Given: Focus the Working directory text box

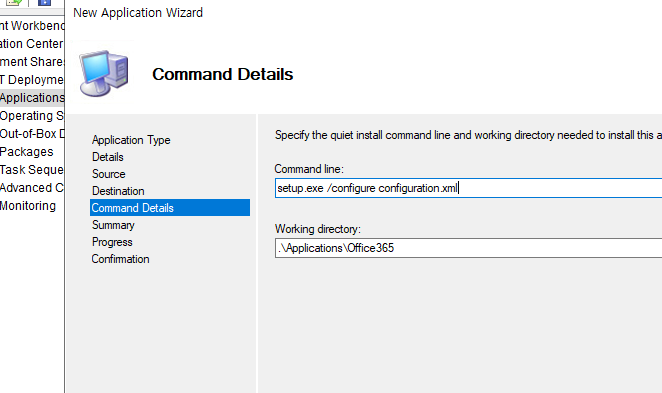Looking at the screenshot, I should click(468, 248).
